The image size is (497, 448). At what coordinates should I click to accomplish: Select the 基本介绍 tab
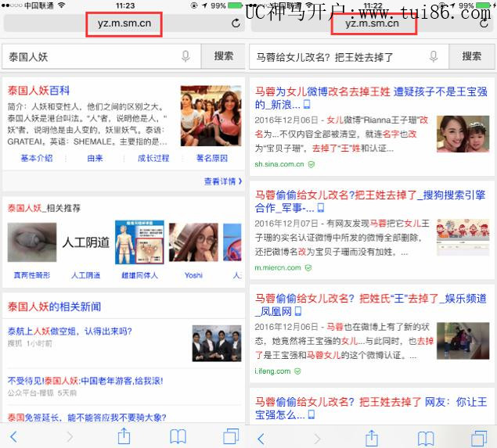click(x=37, y=158)
